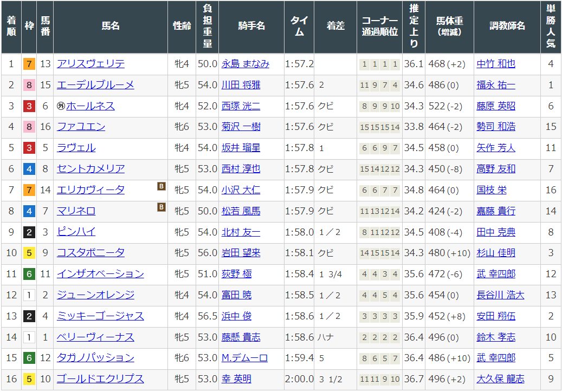The height and width of the screenshot is (392, 562).
Task: Open jockey 川田 将雅 profile
Action: point(241,85)
